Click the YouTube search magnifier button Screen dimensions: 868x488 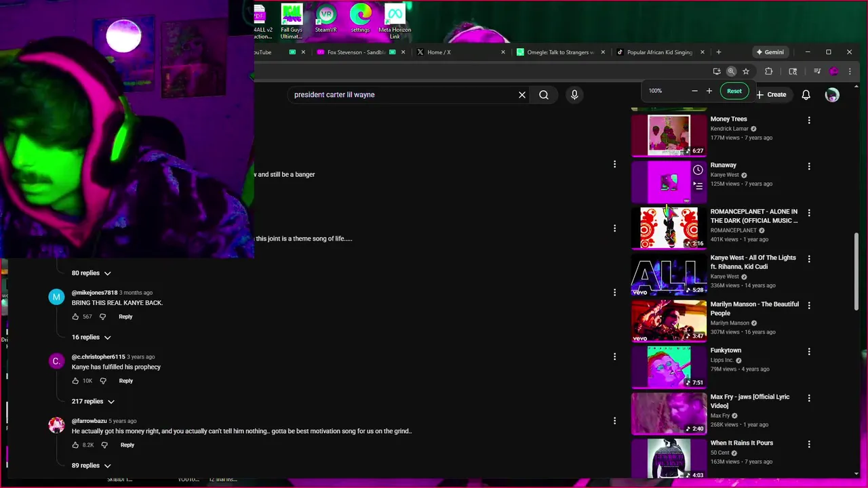[544, 95]
